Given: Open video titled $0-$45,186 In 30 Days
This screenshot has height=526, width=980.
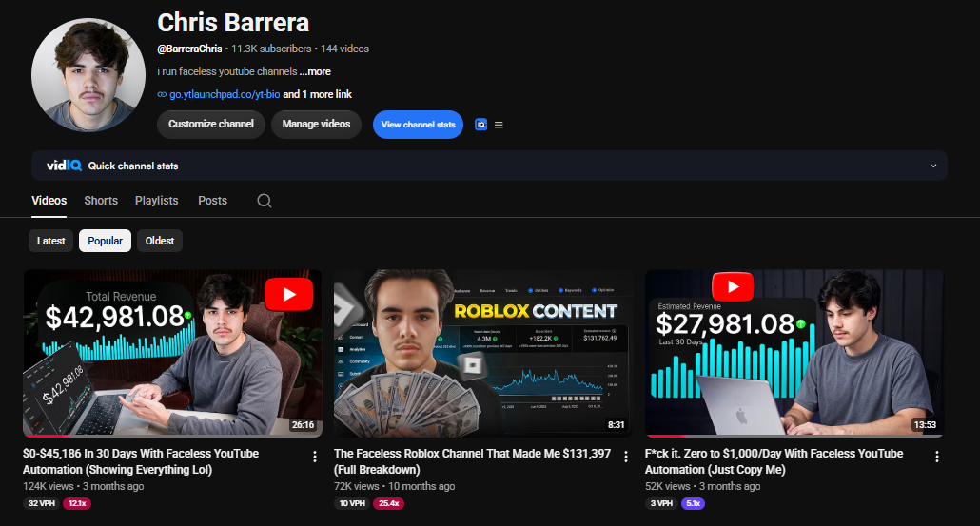Looking at the screenshot, I should (141, 461).
